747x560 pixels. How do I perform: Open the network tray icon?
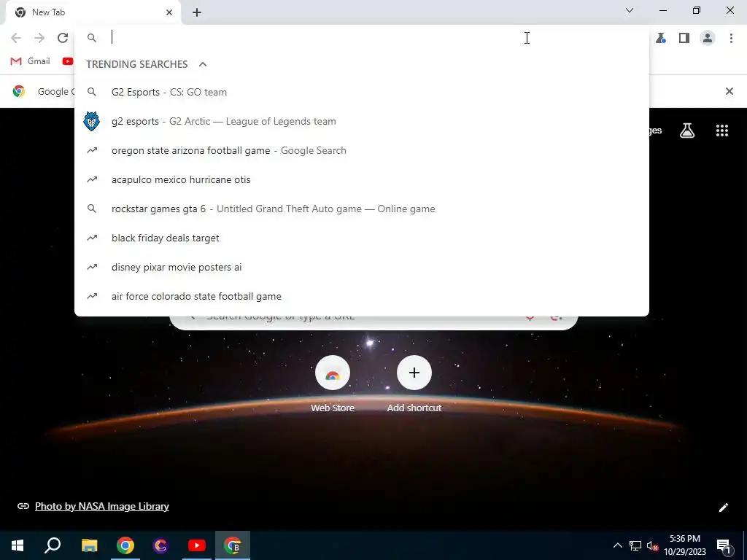tap(635, 545)
